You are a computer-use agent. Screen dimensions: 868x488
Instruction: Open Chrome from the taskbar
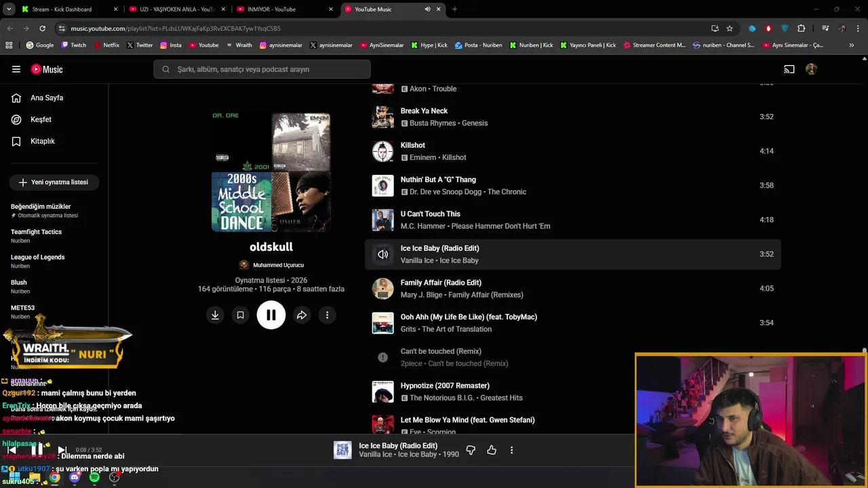54,477
